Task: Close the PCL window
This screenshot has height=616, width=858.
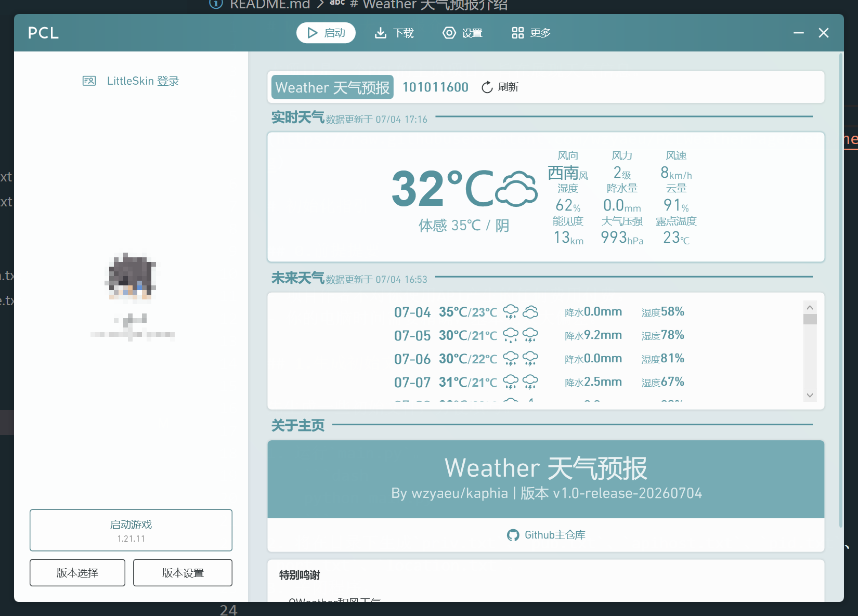Action: coord(824,33)
